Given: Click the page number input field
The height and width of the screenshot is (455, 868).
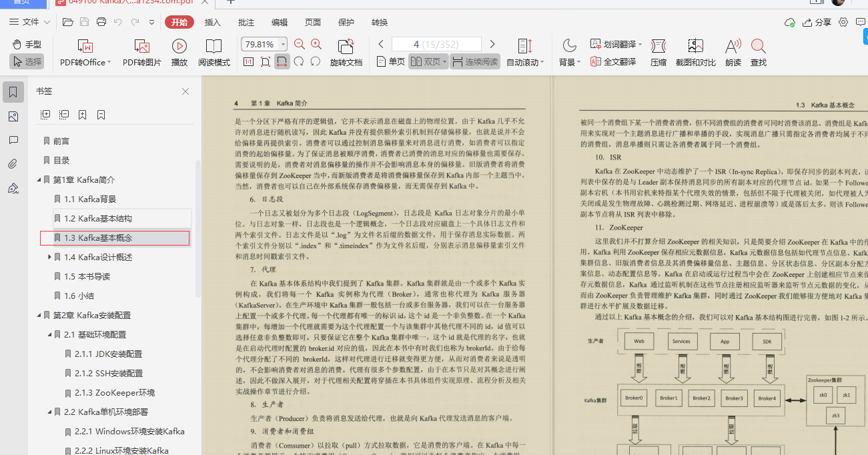Looking at the screenshot, I should [436, 44].
